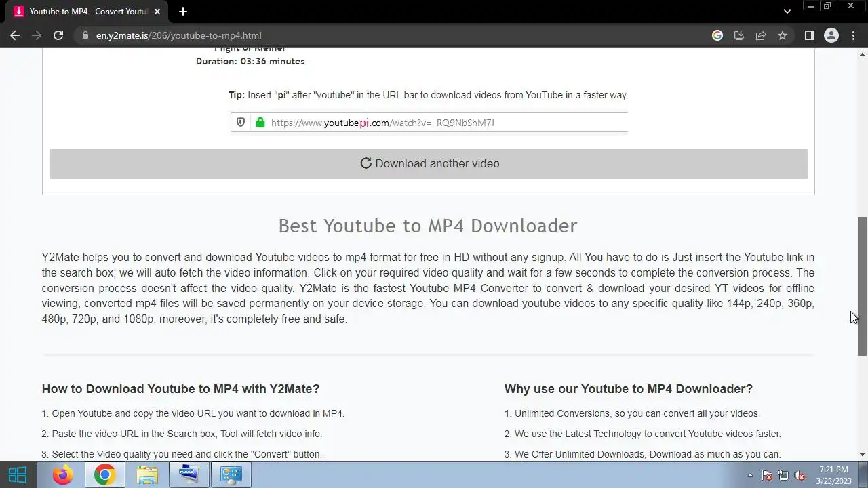
Task: Click the page scrollbar thumb
Action: [x=862, y=286]
